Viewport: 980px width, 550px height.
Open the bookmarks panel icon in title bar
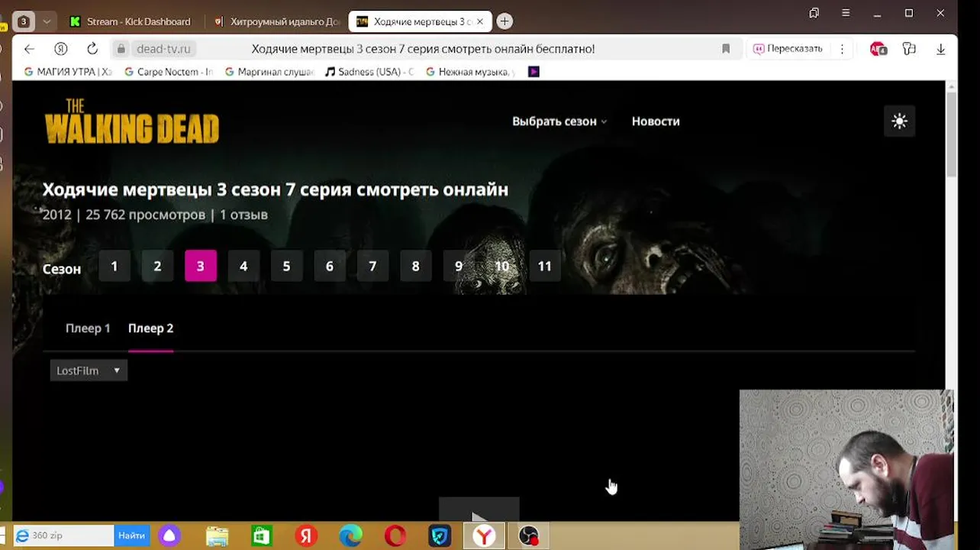(x=814, y=13)
